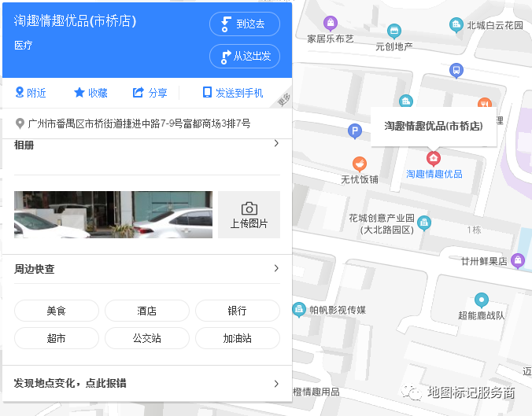
Task: Click 从这出发 start from here button
Action: (244, 57)
